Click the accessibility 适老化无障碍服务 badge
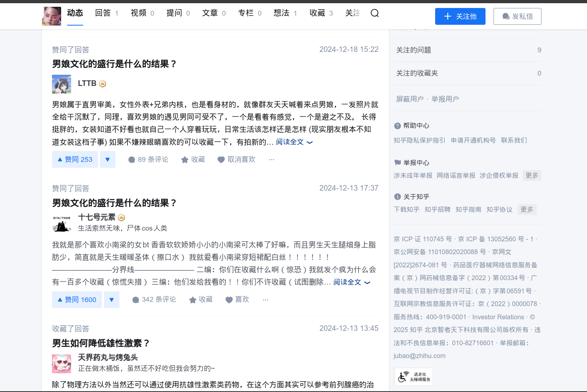 [x=414, y=377]
